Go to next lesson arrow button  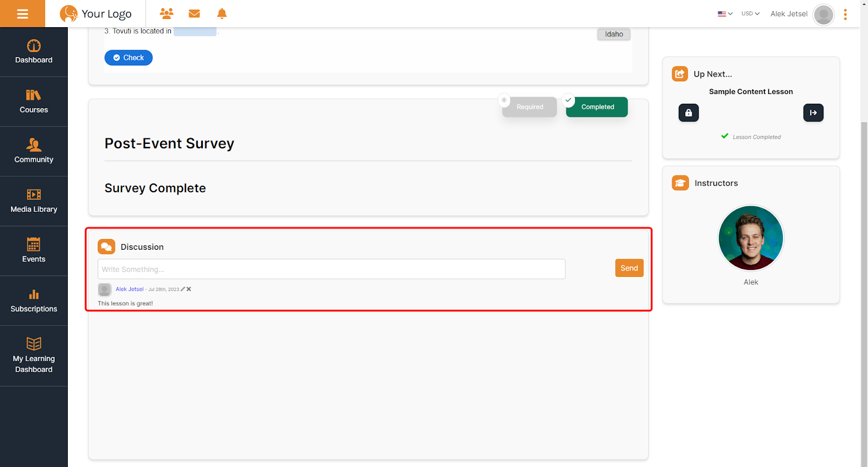click(813, 113)
